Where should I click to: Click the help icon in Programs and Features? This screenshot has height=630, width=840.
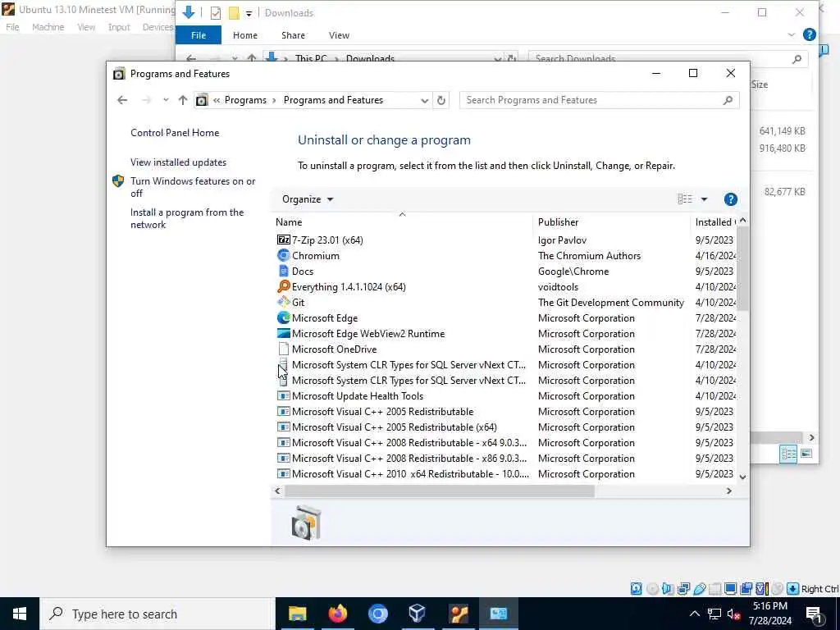tap(730, 199)
